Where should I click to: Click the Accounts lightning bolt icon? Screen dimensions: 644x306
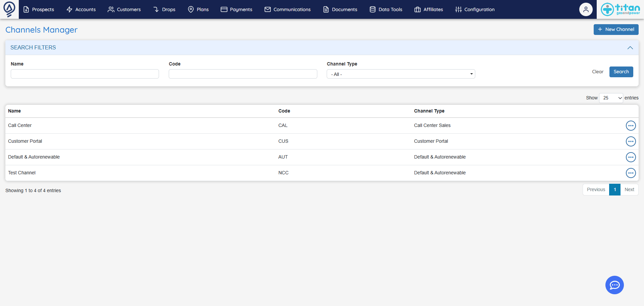69,9
